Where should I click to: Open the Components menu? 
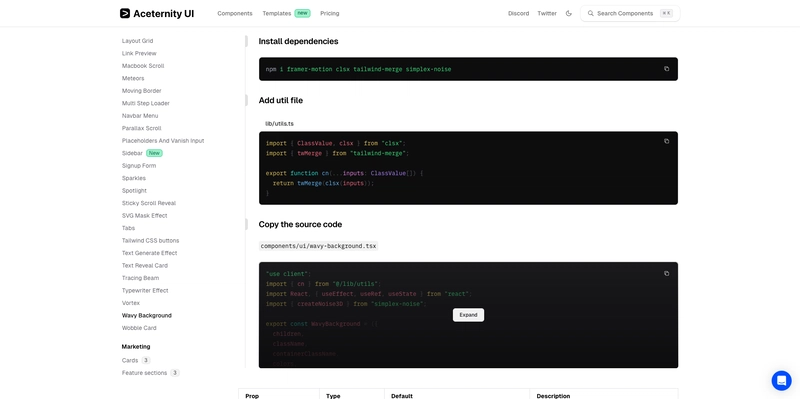235,13
